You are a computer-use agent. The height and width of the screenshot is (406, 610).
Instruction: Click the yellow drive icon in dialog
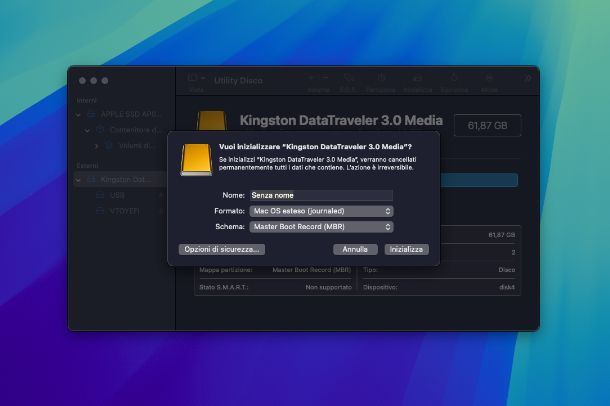coord(196,160)
